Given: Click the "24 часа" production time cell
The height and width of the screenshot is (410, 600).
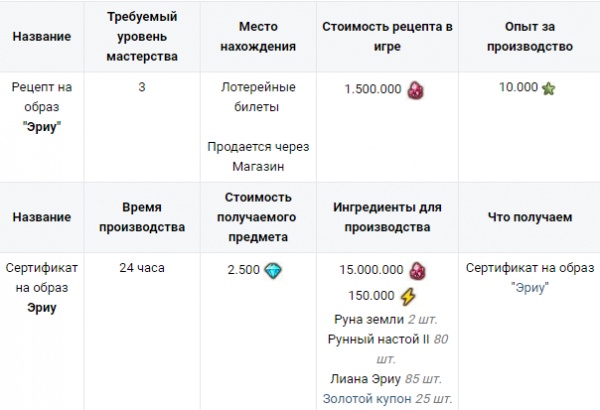Looking at the screenshot, I should coord(142,268).
